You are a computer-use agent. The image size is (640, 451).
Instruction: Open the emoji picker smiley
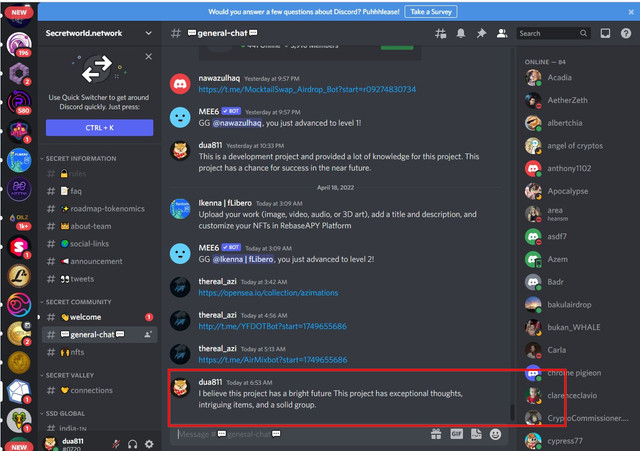point(496,434)
